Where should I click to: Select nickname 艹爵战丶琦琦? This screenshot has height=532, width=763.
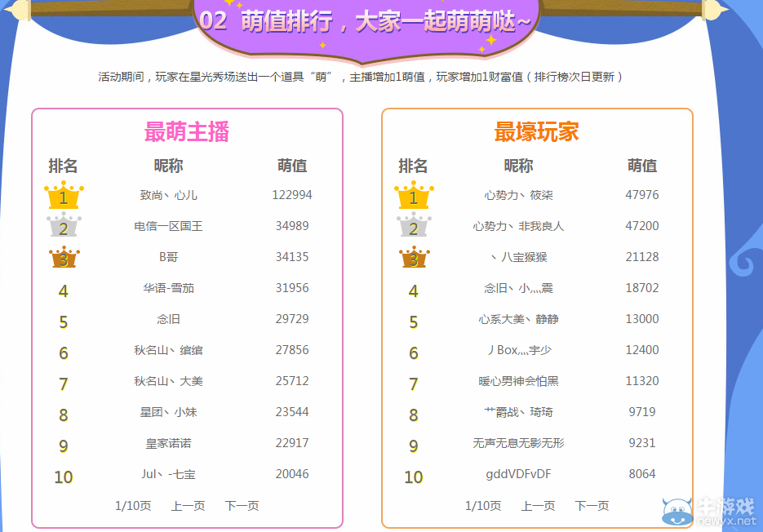point(518,412)
